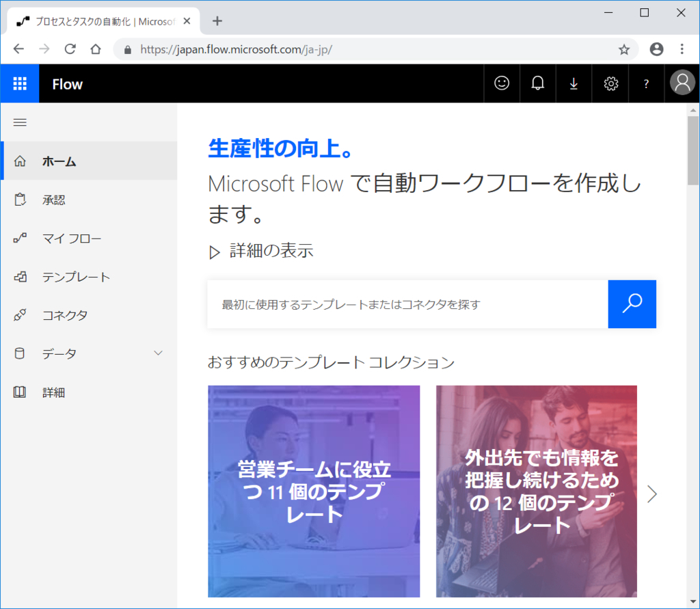The image size is (700, 609).
Task: Expand 詳細の表示 details section
Action: tap(262, 251)
